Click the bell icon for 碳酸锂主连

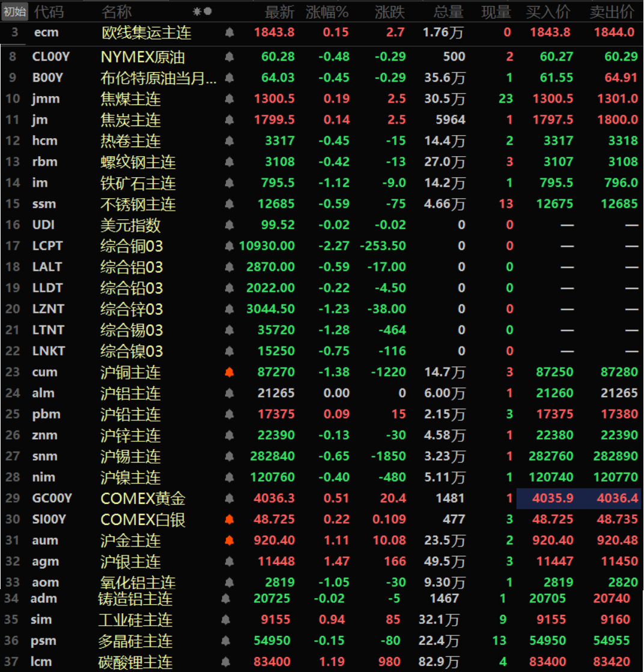(x=225, y=662)
